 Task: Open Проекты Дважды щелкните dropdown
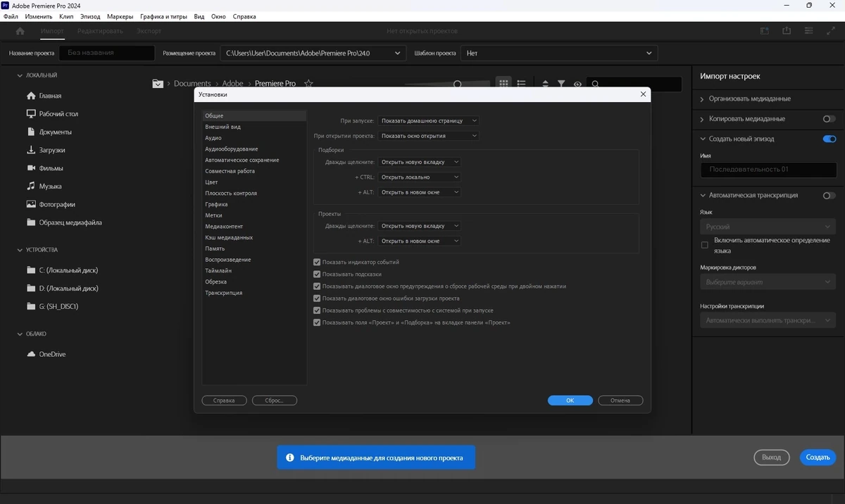420,226
